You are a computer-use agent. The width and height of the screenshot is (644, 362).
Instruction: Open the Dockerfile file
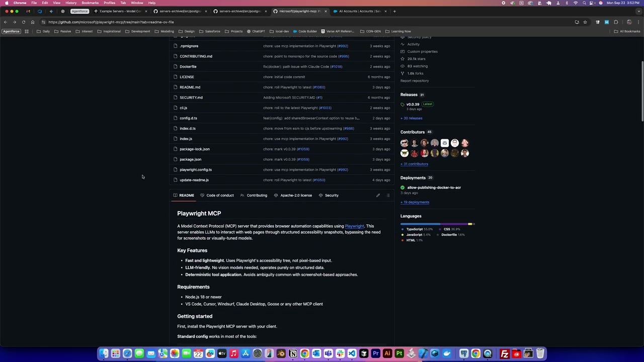tap(188, 66)
